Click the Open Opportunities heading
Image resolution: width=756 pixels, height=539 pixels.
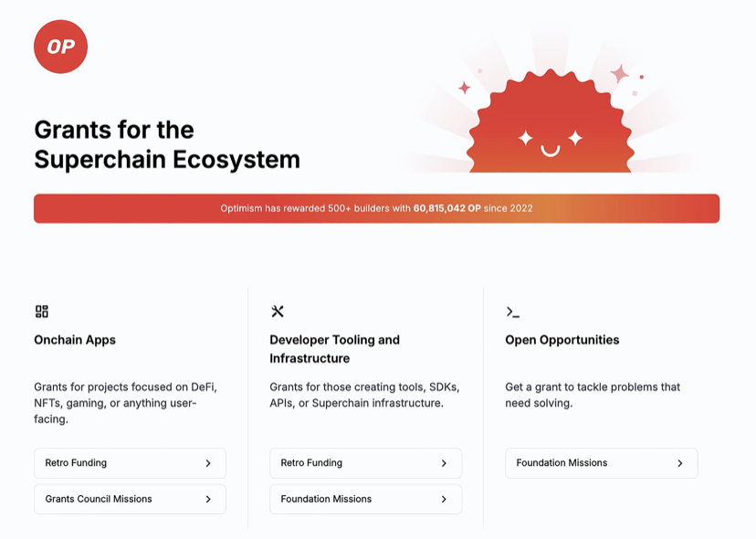point(562,340)
